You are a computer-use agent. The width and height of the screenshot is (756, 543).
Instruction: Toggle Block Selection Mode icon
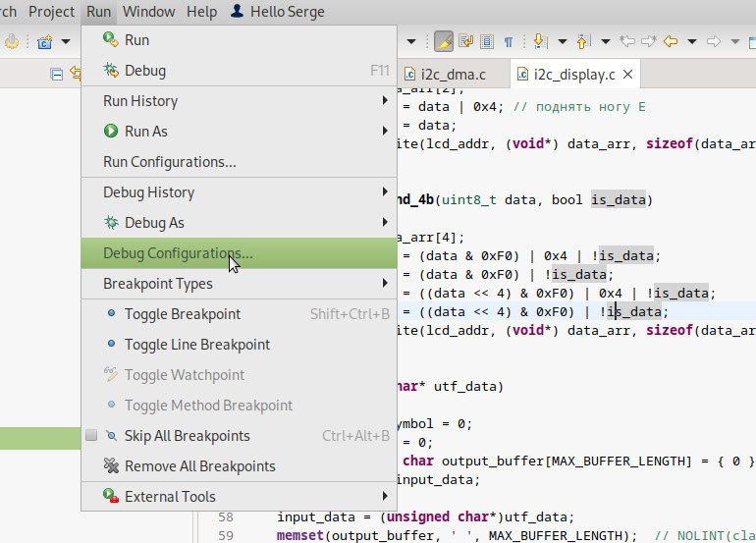point(487,42)
